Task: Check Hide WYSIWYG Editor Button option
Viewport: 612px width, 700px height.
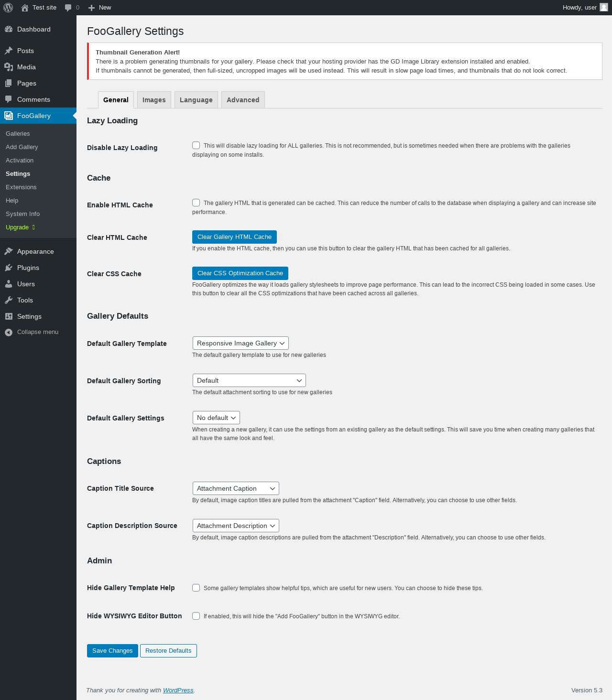Action: click(x=196, y=616)
